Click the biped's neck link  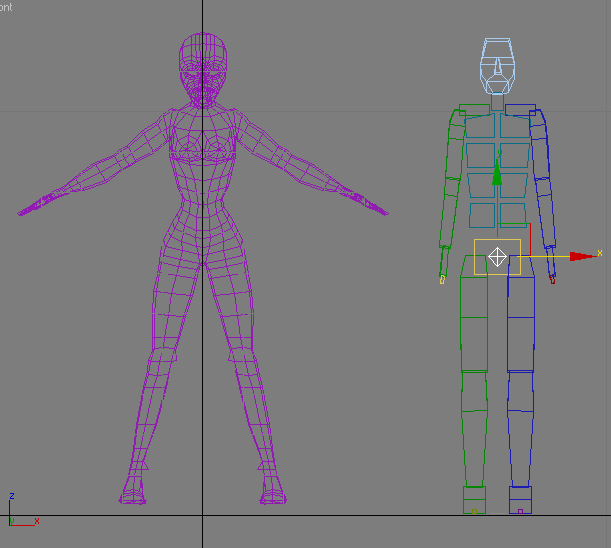(497, 101)
